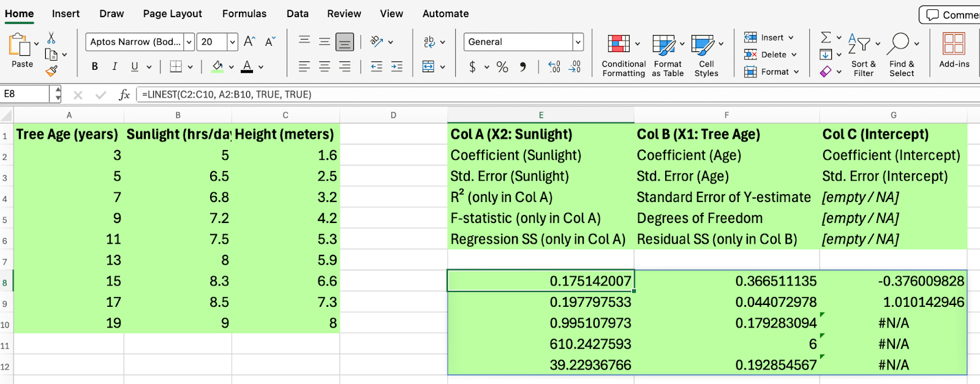Expand the fill color options arrow
The image size is (980, 384).
tap(231, 67)
